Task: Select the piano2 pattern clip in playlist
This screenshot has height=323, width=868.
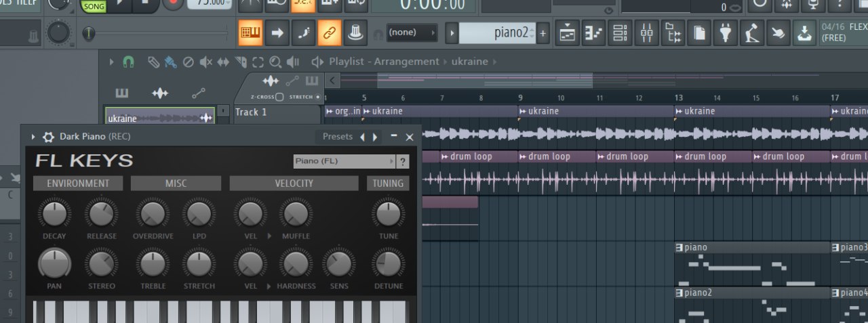Action: click(753, 304)
